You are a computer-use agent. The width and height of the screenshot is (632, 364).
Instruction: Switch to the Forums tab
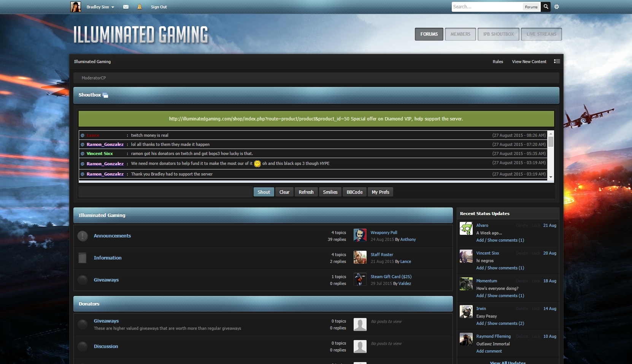click(429, 34)
